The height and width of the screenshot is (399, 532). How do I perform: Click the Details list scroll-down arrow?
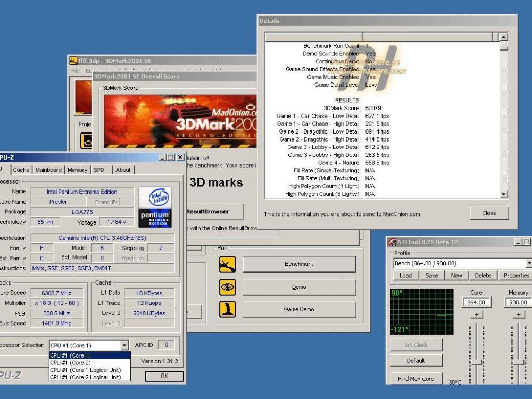[x=504, y=195]
